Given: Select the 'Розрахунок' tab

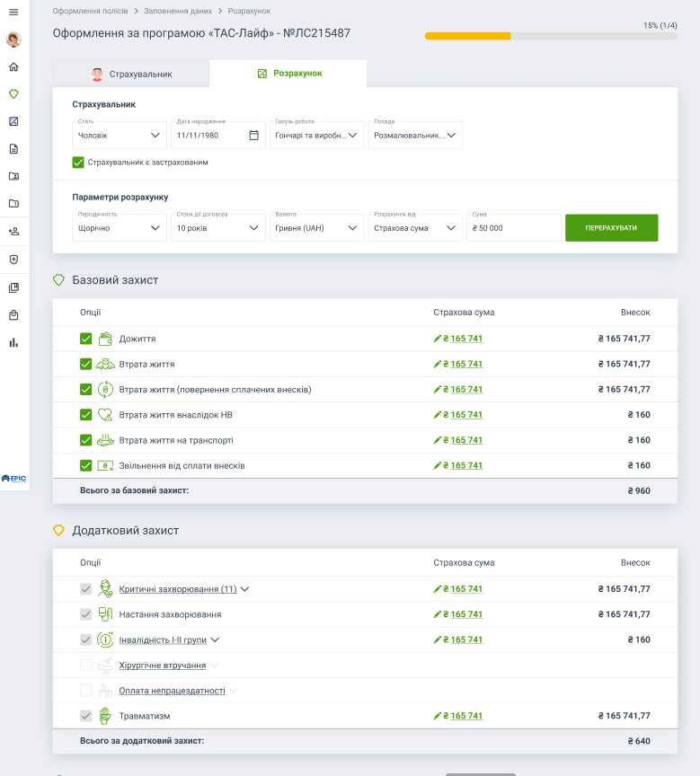Looking at the screenshot, I should pos(288,74).
